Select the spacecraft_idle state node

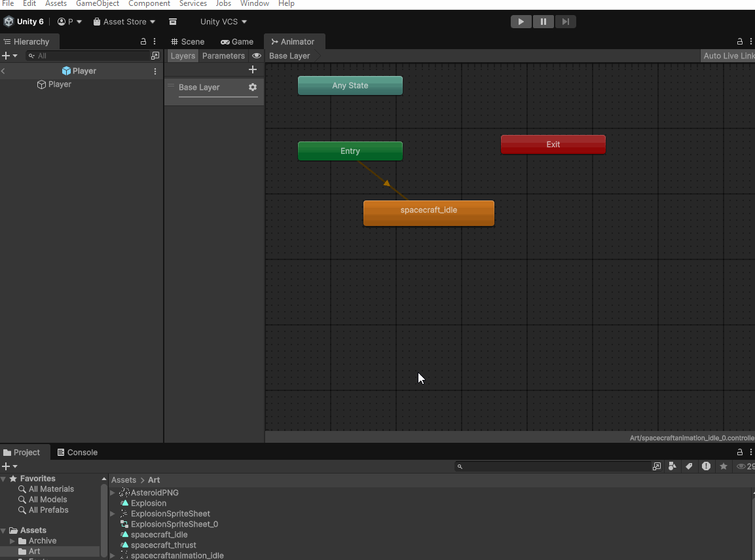pyautogui.click(x=428, y=214)
